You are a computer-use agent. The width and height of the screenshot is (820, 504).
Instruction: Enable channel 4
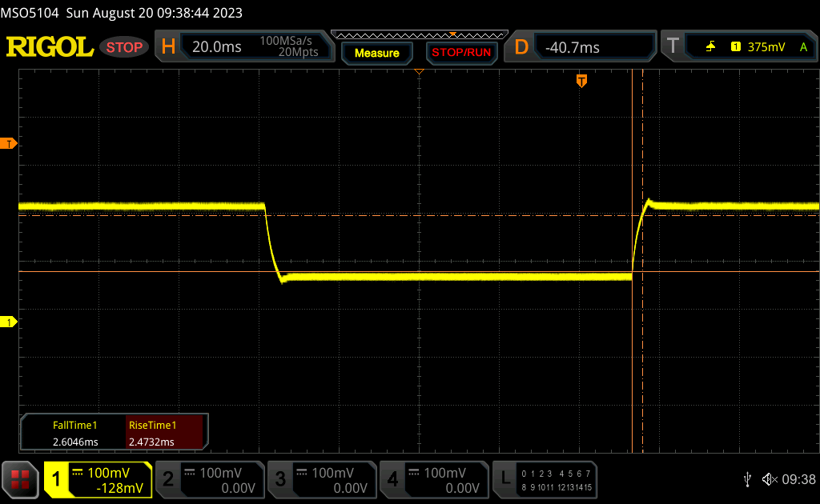point(433,479)
